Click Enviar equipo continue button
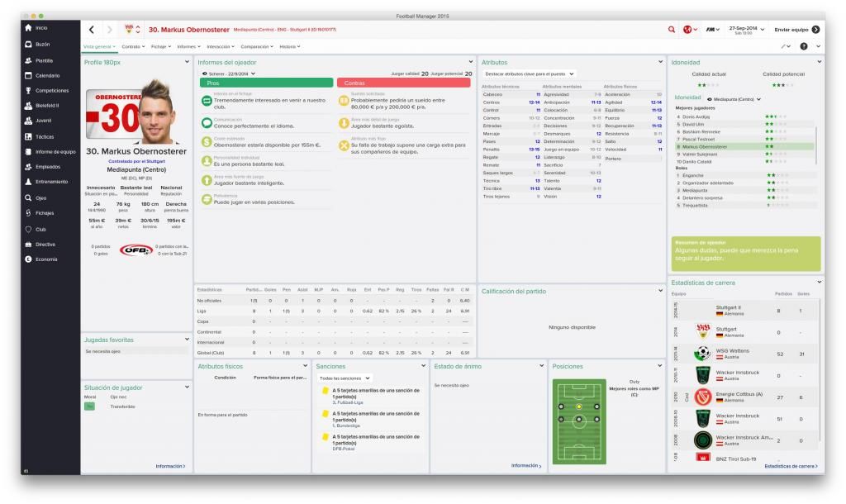Screen dimensions: 846x504 click(x=797, y=30)
